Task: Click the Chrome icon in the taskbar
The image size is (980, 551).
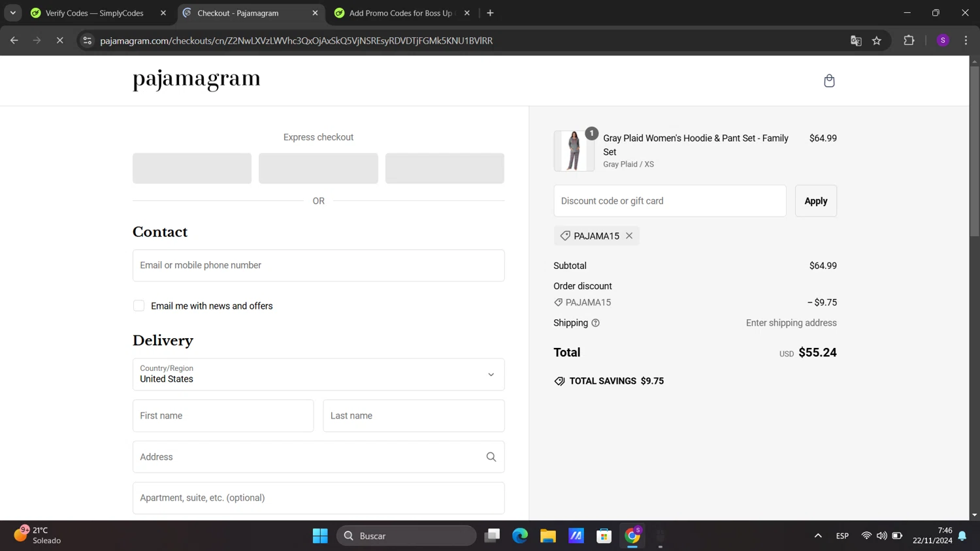Action: (x=632, y=536)
